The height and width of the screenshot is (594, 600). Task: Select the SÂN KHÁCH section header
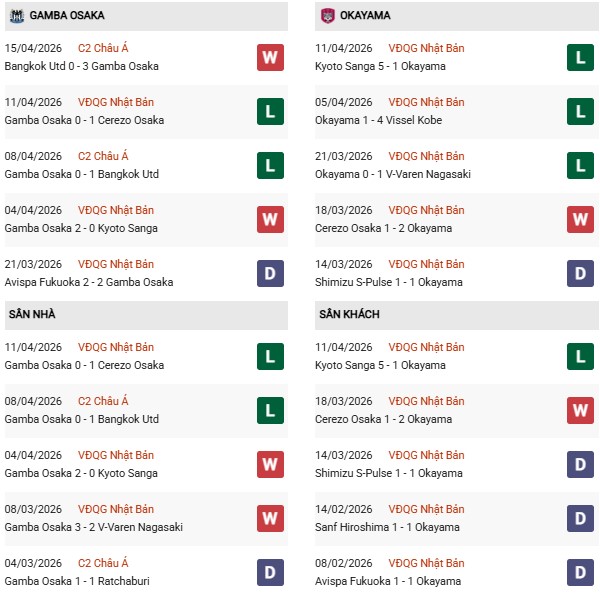pyautogui.click(x=349, y=314)
